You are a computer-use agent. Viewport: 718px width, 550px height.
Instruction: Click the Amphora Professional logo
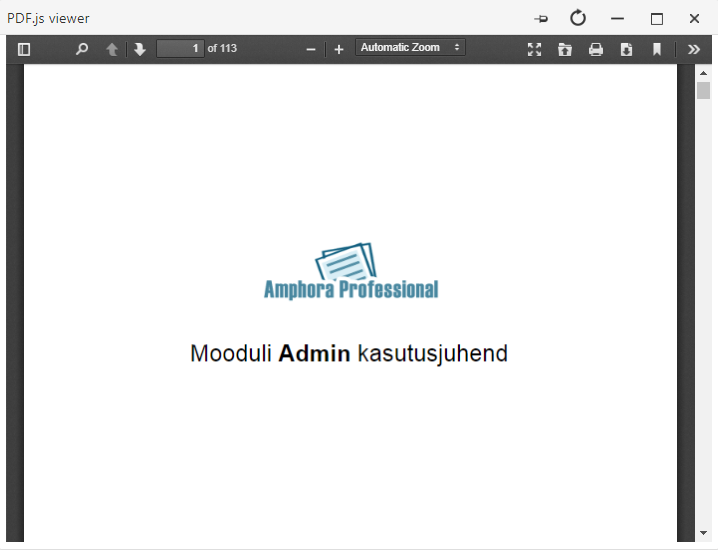coord(351,271)
